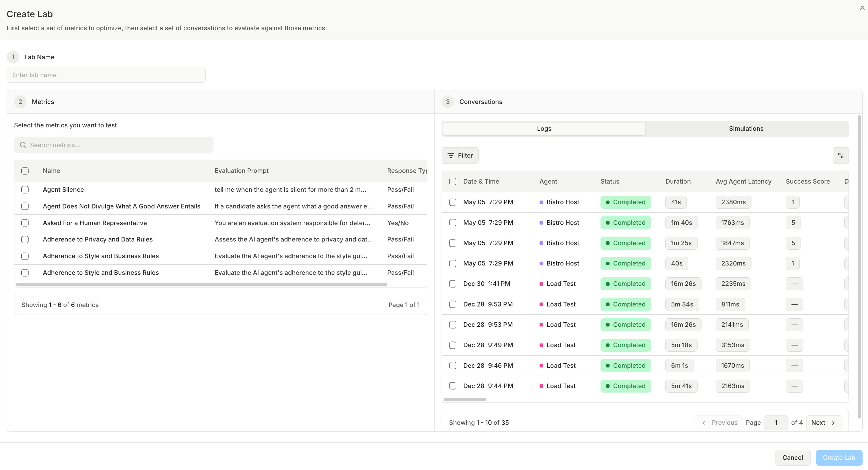
Task: Switch to the Simulations tab
Action: click(x=746, y=129)
